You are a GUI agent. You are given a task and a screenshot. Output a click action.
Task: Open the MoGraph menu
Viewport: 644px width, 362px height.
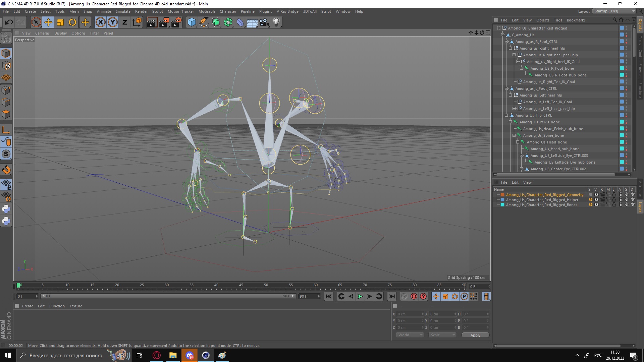[x=207, y=11]
